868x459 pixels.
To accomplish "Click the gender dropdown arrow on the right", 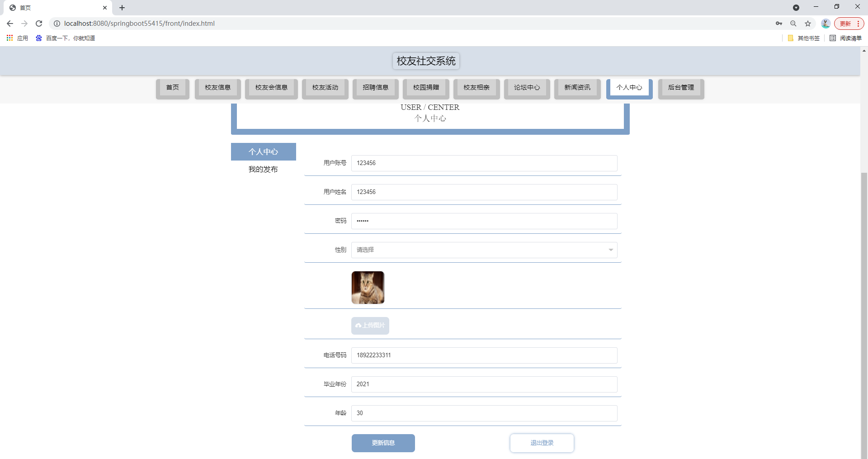I will click(611, 250).
